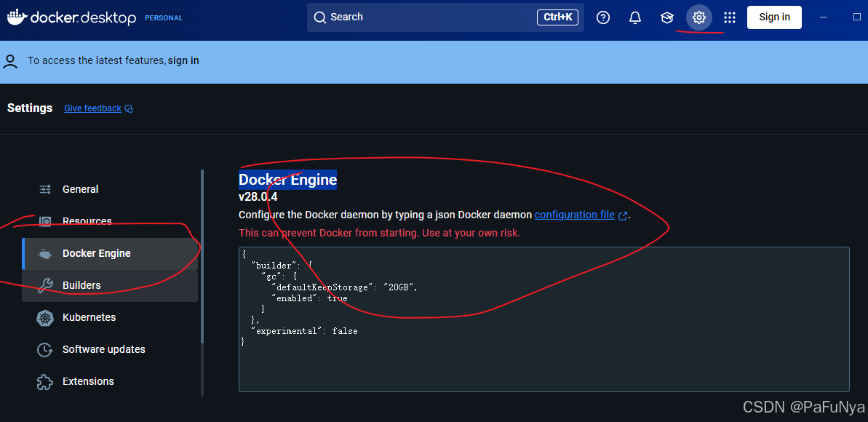This screenshot has width=868, height=422.
Task: Open the help question mark icon
Action: pos(603,17)
